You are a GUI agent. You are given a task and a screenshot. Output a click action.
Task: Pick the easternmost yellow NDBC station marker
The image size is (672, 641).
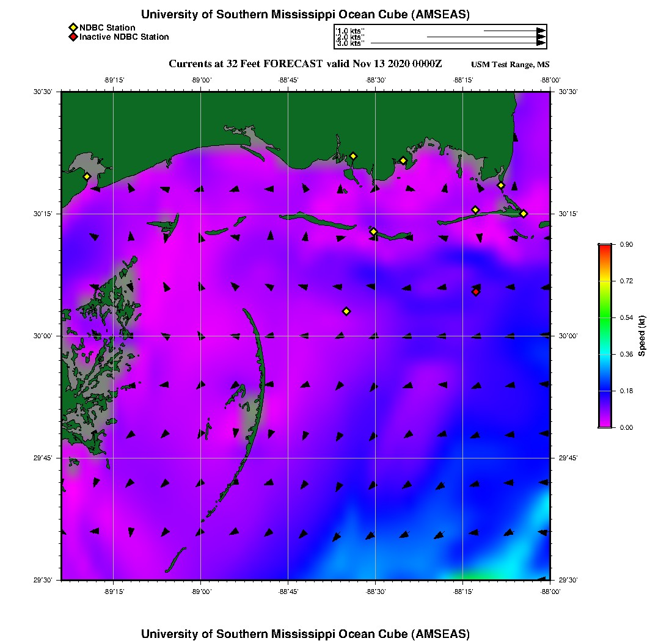[524, 213]
